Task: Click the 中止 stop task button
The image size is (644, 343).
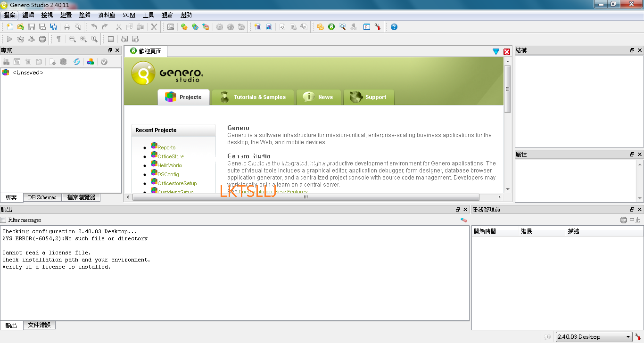Action: pyautogui.click(x=630, y=220)
